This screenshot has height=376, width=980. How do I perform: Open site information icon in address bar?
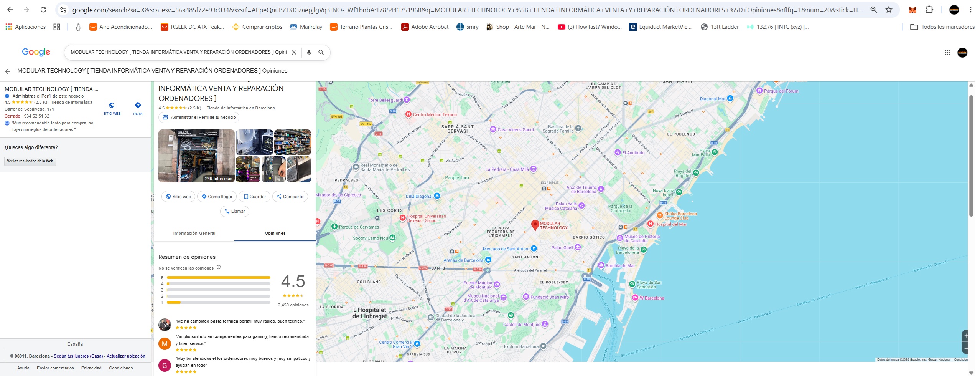63,10
